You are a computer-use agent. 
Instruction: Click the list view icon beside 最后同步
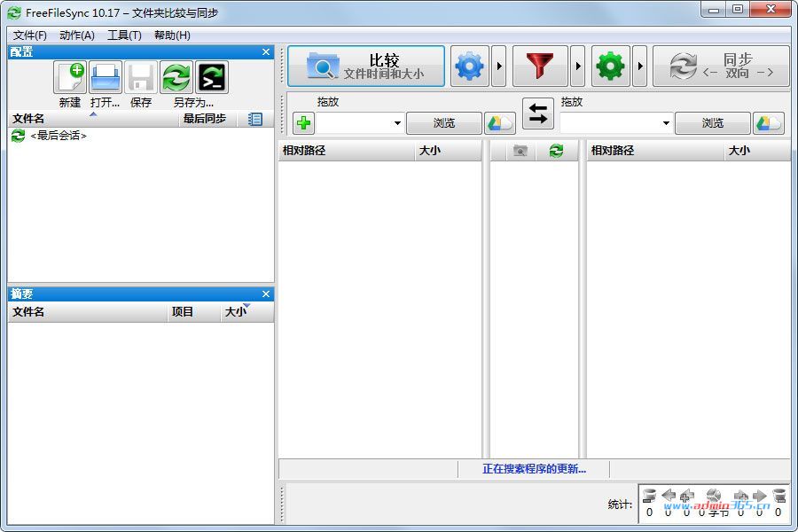tap(255, 119)
